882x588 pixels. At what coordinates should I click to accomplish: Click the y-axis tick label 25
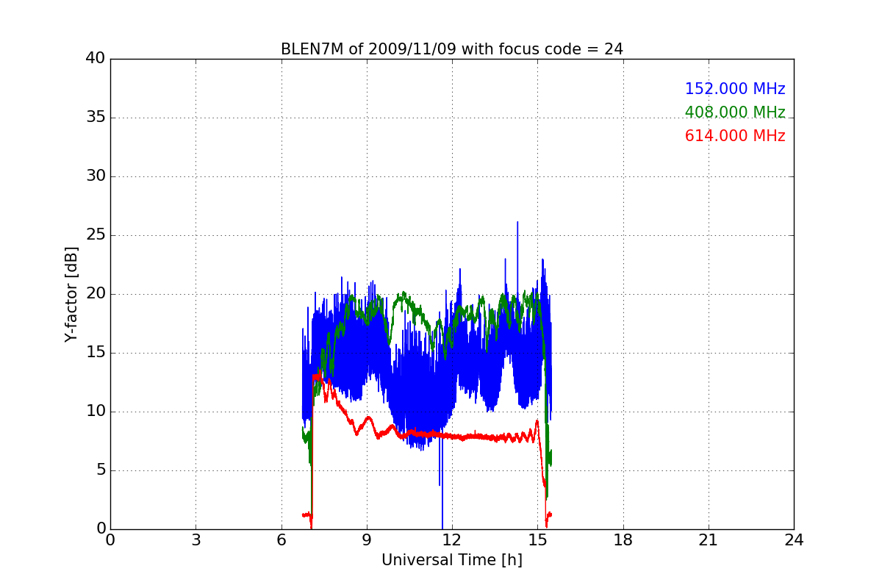point(96,235)
